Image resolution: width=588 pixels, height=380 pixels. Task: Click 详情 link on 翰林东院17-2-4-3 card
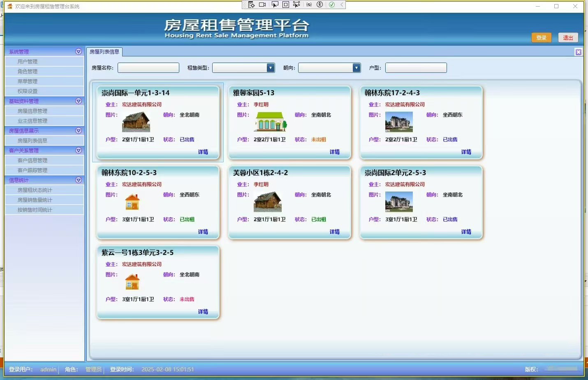tap(466, 152)
